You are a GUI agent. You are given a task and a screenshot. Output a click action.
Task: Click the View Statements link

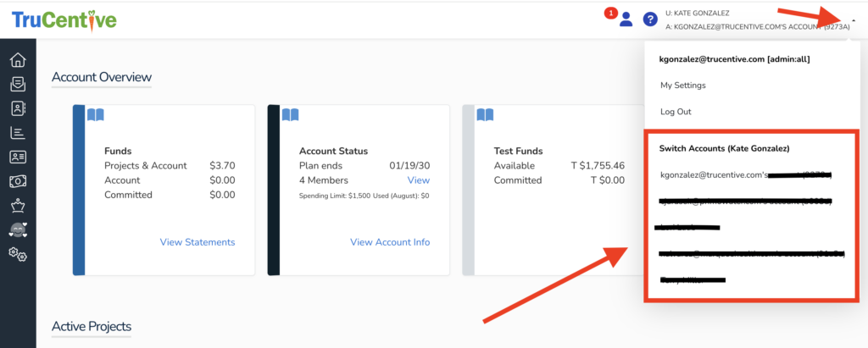point(198,242)
